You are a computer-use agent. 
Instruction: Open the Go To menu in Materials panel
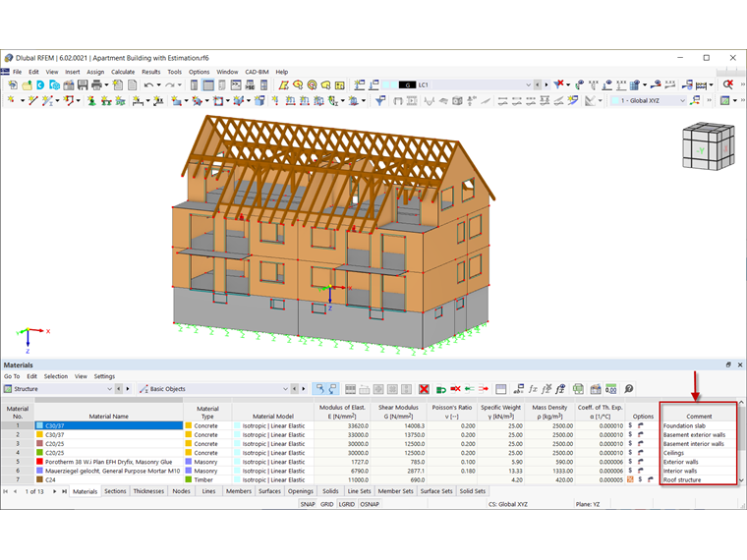(12, 376)
